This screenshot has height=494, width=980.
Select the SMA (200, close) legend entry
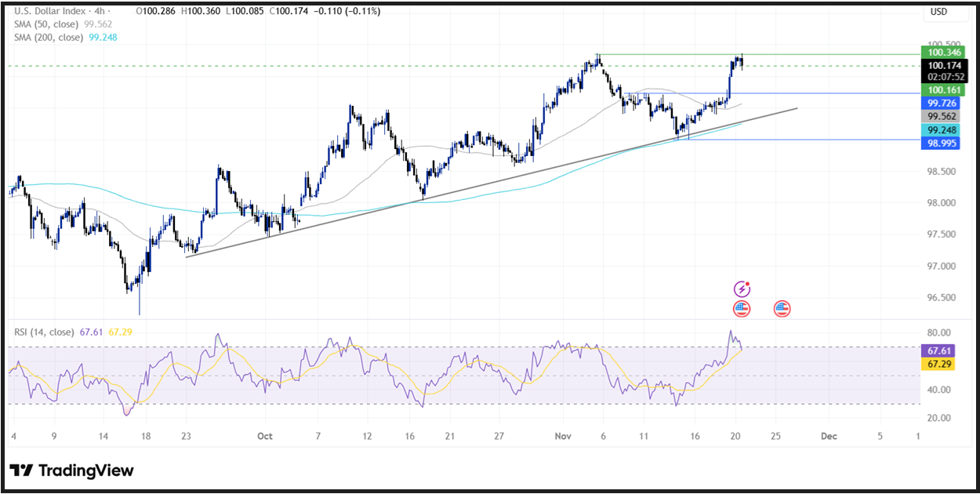point(47,38)
